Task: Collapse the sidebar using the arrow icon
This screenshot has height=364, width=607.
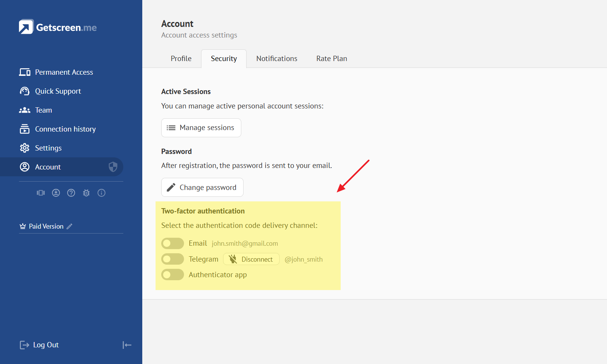Action: [127, 345]
